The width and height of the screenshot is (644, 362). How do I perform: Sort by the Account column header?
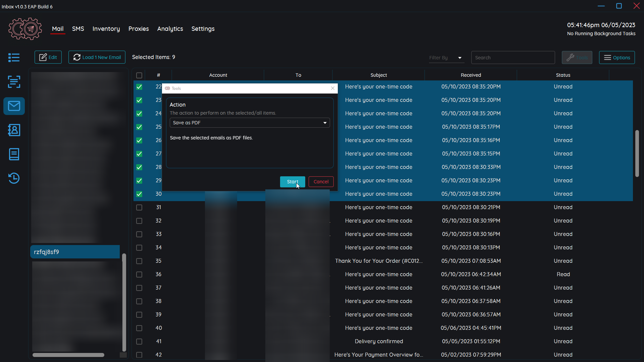218,75
